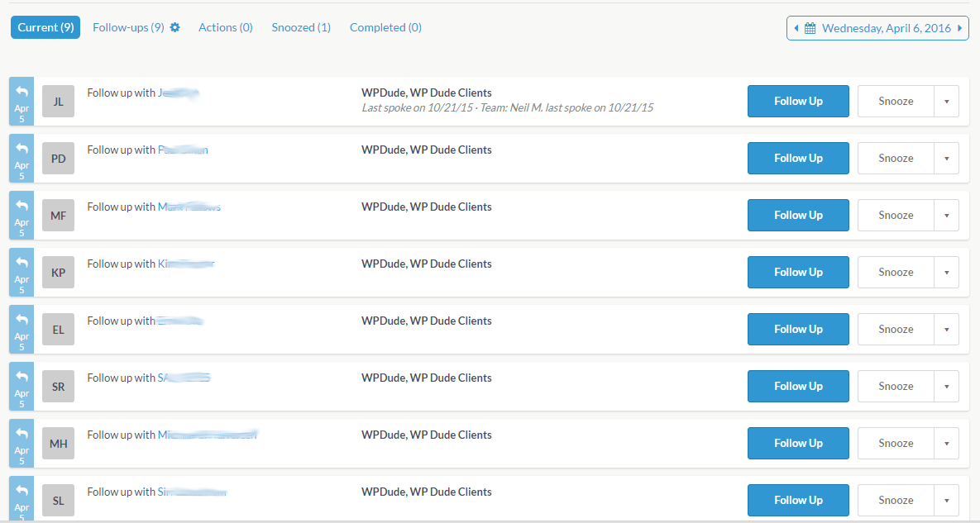
Task: Click the reply arrow icon on SL row
Action: [22, 490]
